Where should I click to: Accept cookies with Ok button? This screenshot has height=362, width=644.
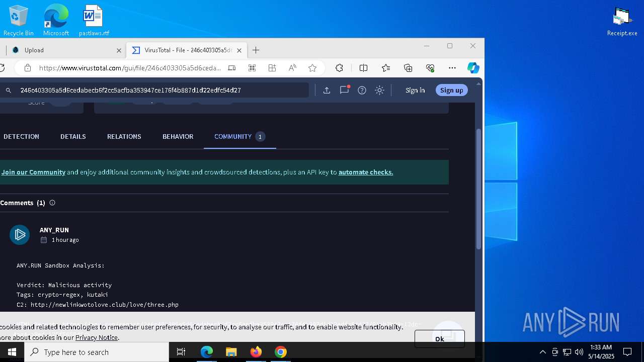tap(440, 339)
